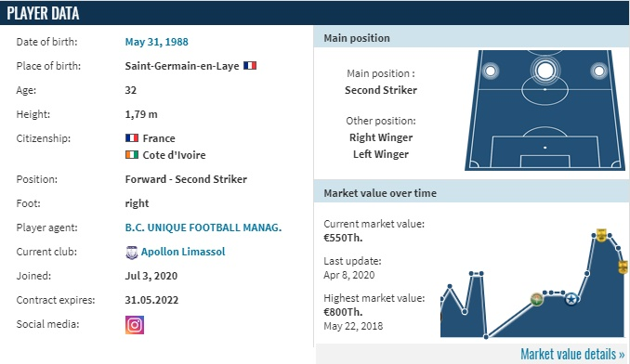Click the PLAYER DATA title bar
The height and width of the screenshot is (364, 630).
[315, 13]
